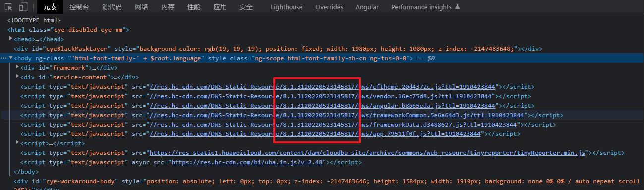Open the 网络 tab
The width and height of the screenshot is (644, 190).
[x=141, y=7]
